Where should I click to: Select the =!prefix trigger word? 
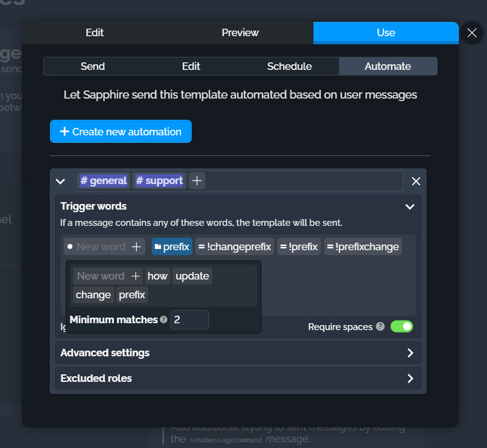click(299, 246)
